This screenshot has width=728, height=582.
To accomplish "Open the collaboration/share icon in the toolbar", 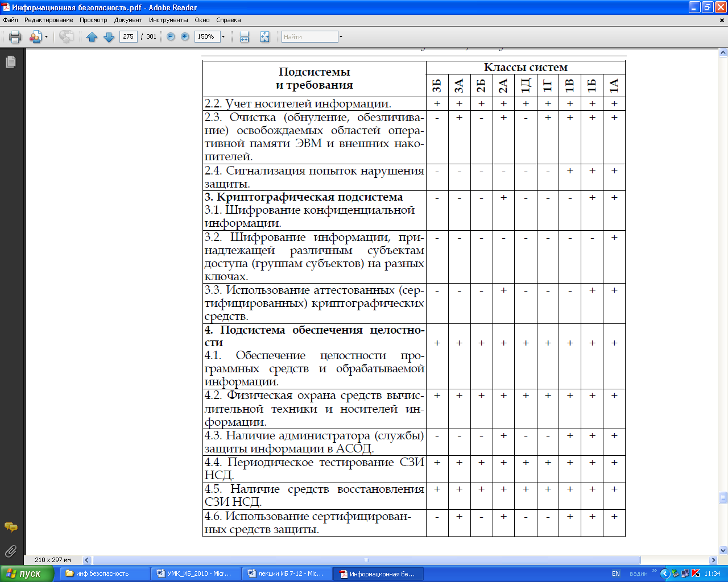I will tap(36, 37).
